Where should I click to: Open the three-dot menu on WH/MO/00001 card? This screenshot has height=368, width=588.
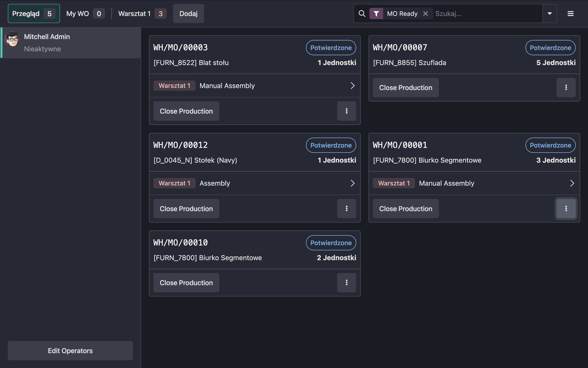(566, 209)
